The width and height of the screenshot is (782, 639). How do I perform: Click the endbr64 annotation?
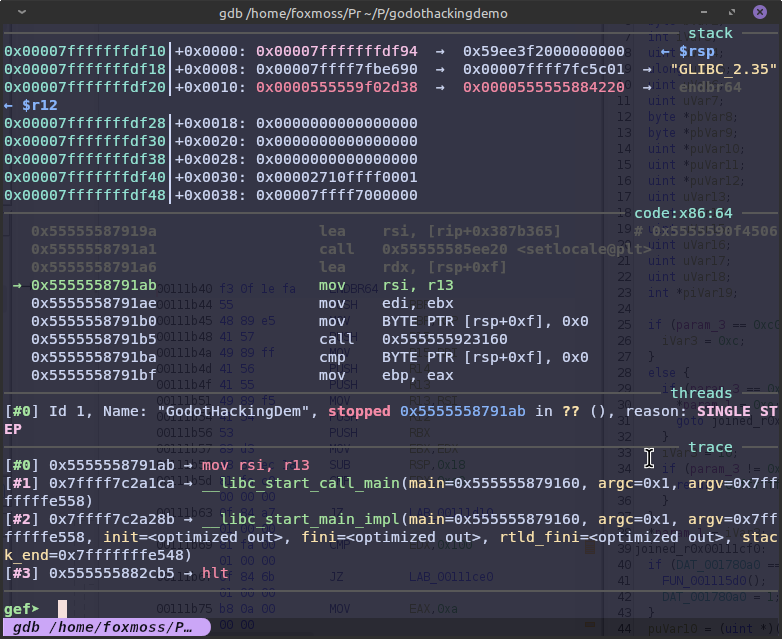(710, 87)
